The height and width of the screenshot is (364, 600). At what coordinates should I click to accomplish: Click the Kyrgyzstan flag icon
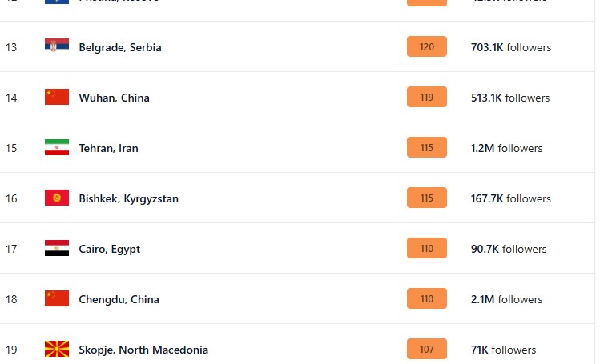pos(57,198)
